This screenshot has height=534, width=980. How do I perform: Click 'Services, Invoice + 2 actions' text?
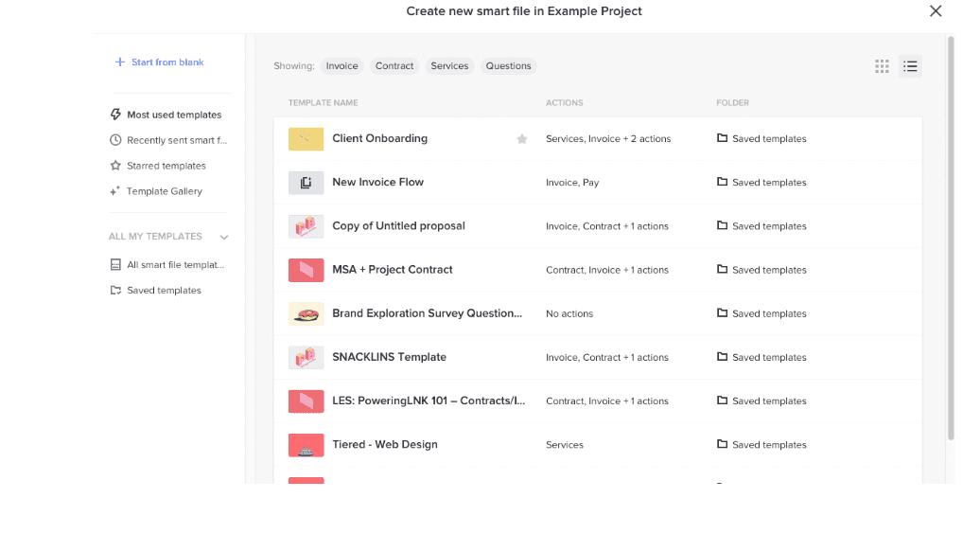[x=608, y=139]
